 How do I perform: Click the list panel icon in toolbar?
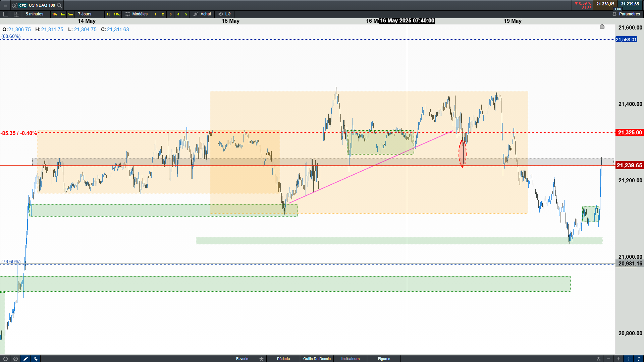[5, 14]
